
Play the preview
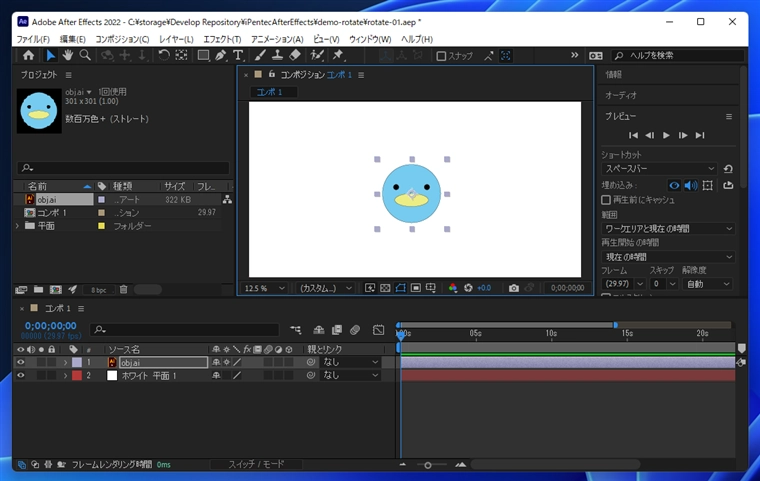point(666,135)
